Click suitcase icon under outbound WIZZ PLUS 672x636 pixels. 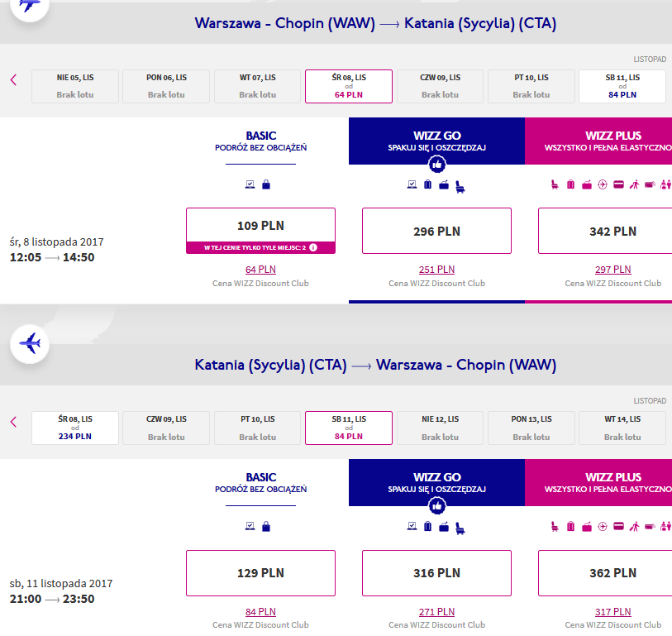pyautogui.click(x=570, y=184)
